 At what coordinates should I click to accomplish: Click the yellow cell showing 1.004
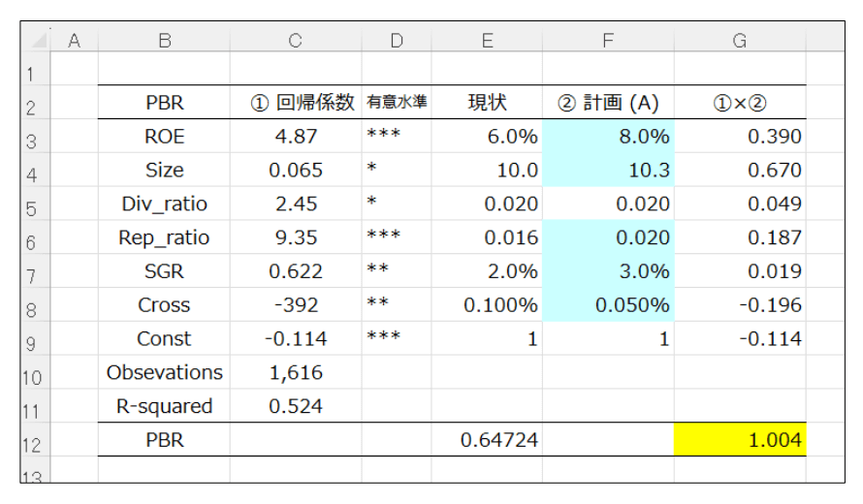pyautogui.click(x=739, y=440)
